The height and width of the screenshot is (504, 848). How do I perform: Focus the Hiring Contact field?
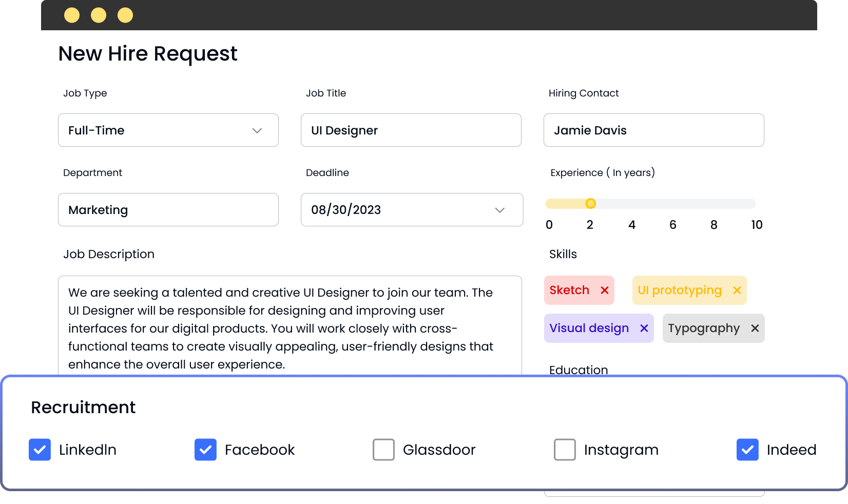[x=653, y=130]
